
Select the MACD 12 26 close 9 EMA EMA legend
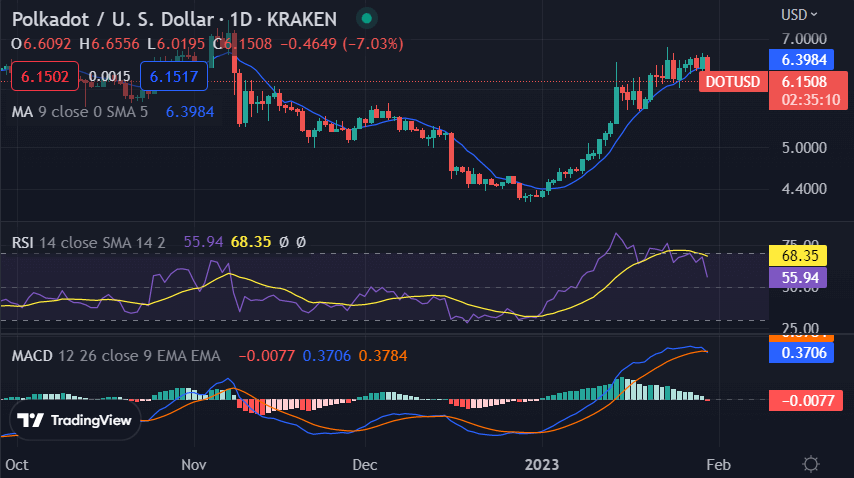tap(116, 356)
